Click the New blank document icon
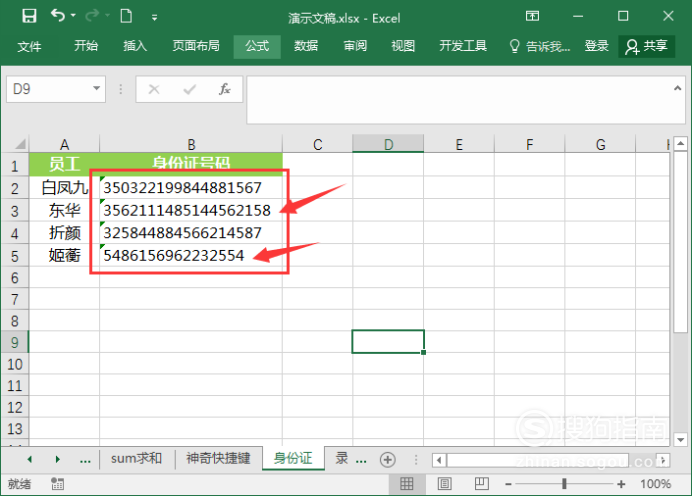 (x=126, y=16)
